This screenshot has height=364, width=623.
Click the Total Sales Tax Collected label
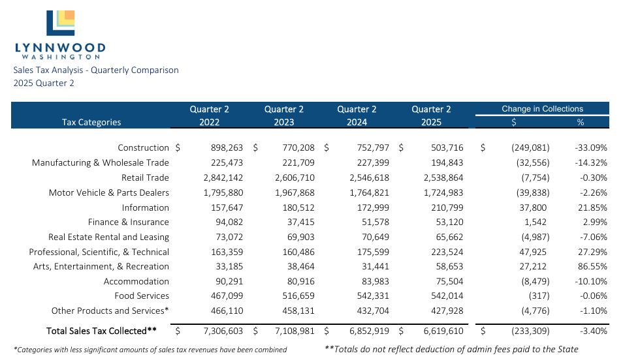tap(101, 331)
